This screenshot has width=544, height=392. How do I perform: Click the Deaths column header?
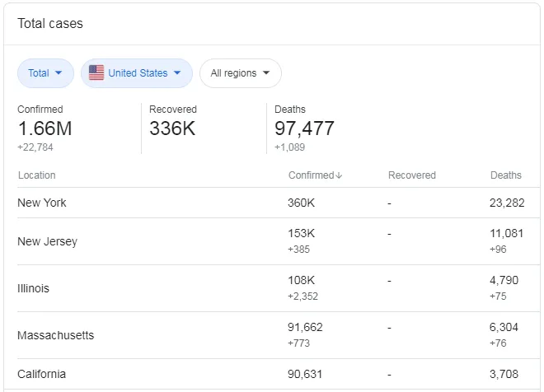tap(505, 175)
